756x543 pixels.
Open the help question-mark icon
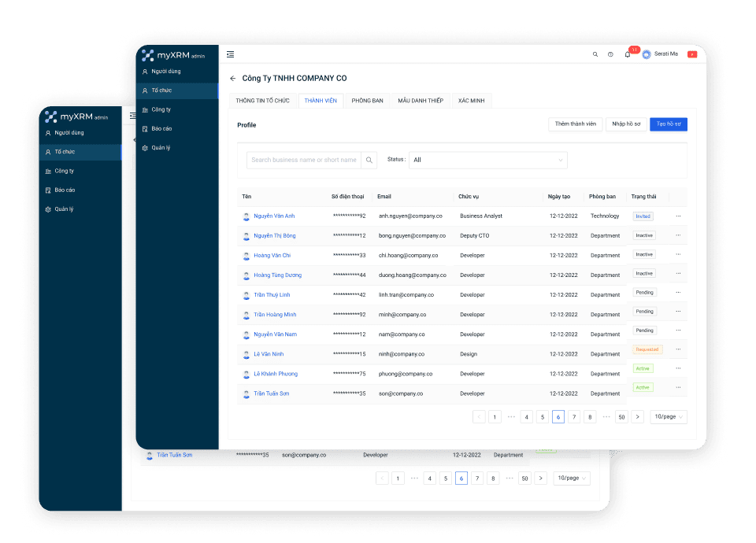(610, 54)
